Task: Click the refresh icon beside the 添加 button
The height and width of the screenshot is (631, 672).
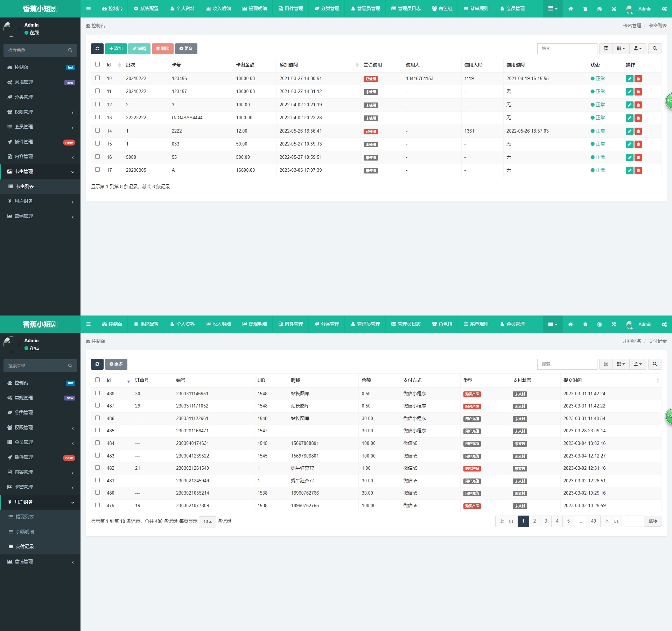Action: [x=97, y=49]
